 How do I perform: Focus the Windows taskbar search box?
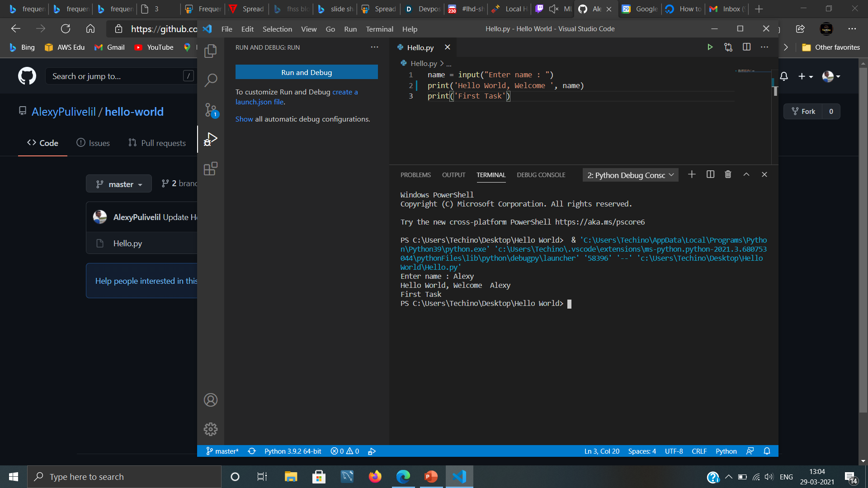(x=124, y=477)
